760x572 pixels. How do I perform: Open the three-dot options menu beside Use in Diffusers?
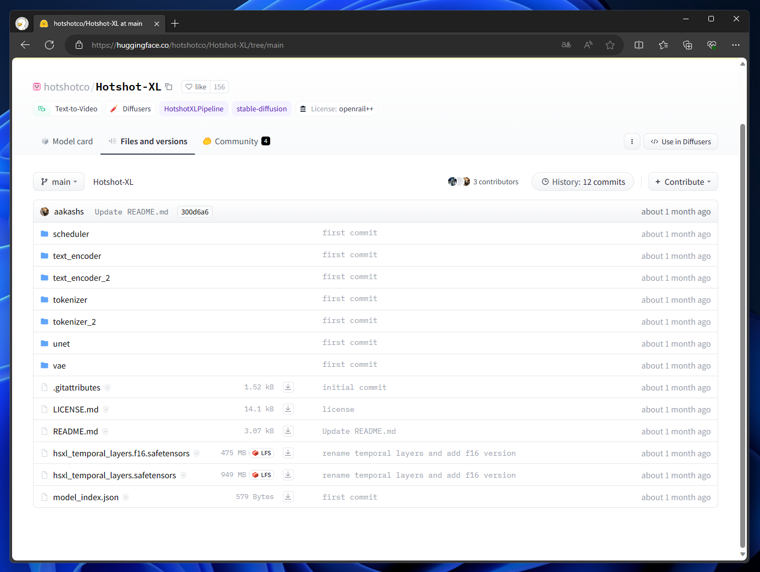(x=632, y=142)
